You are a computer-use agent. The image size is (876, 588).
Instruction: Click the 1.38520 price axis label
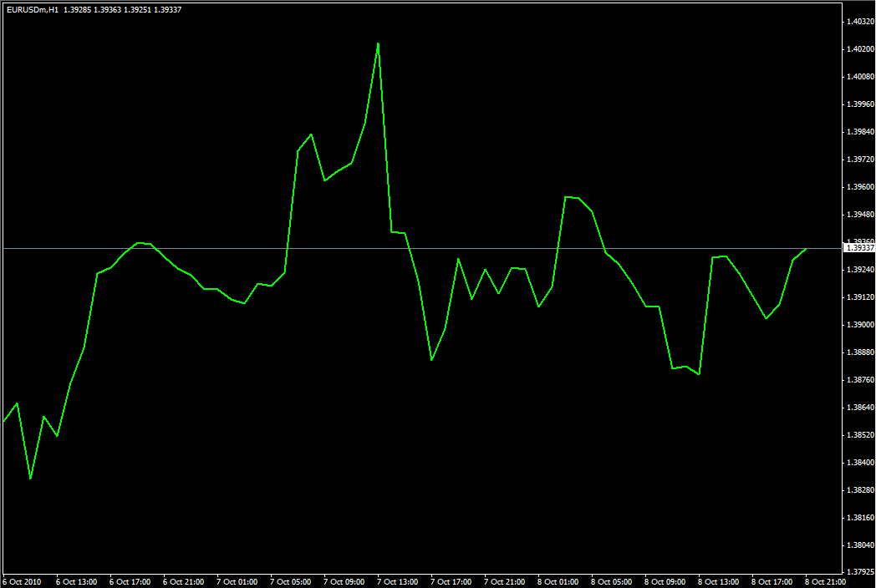860,435
